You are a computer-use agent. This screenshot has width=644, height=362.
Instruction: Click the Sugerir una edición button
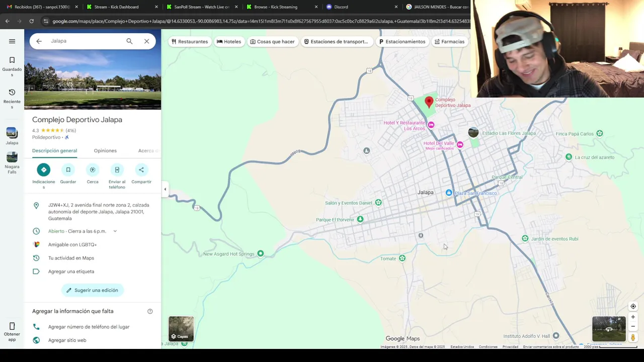pos(93,290)
